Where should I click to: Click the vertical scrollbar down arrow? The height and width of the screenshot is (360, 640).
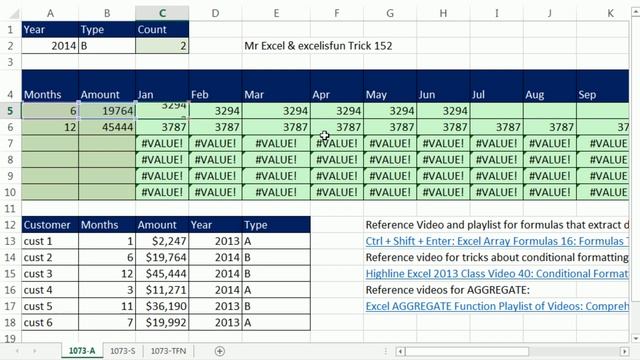coord(636,338)
